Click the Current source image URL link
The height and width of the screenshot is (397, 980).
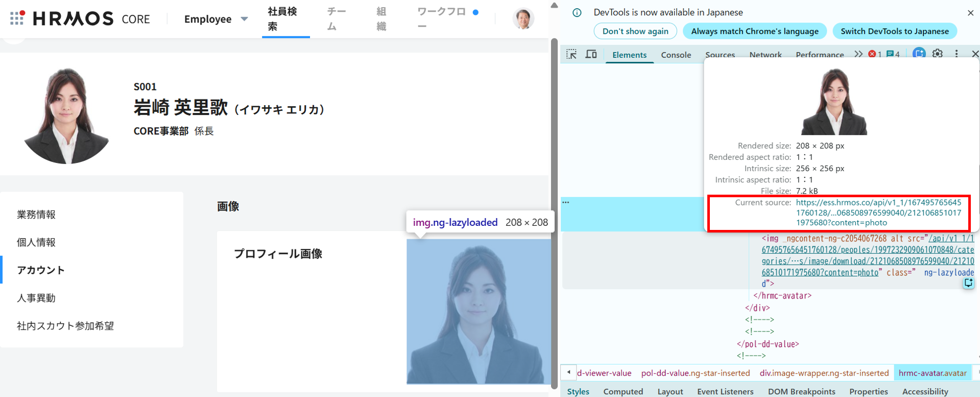tap(878, 213)
